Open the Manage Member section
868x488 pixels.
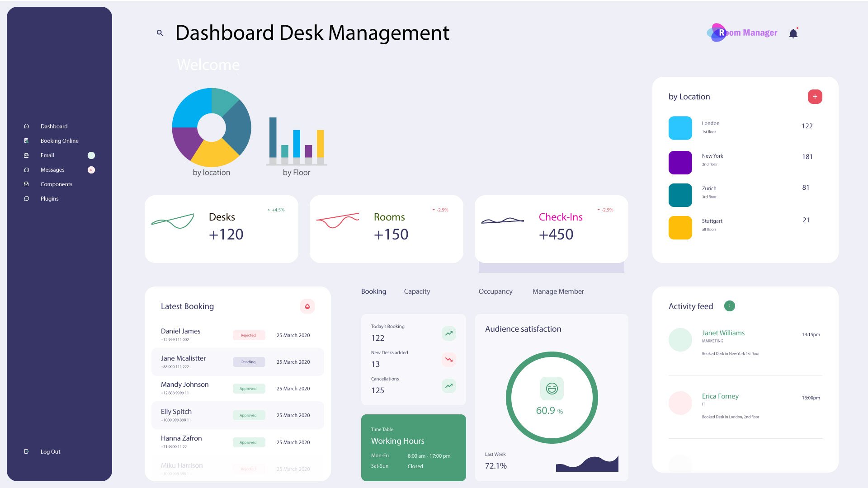coord(558,291)
